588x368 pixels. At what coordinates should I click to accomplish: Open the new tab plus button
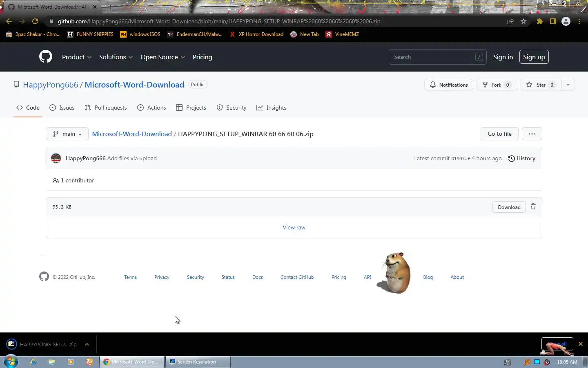click(110, 7)
